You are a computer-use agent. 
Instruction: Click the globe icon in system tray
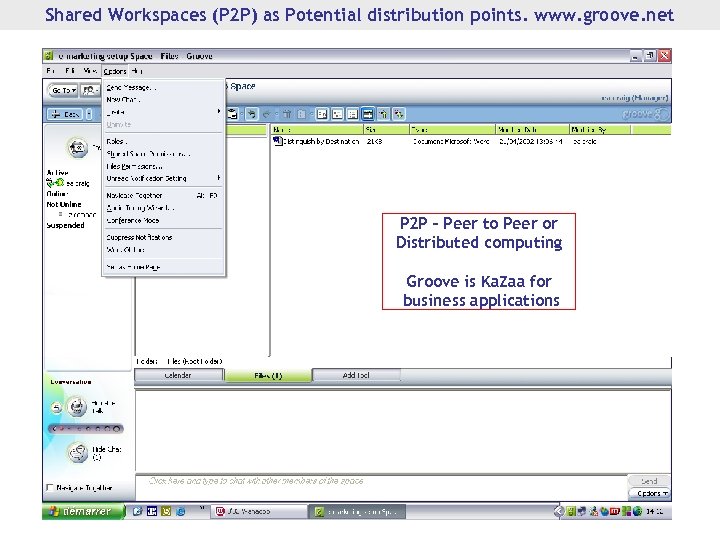[637, 512]
